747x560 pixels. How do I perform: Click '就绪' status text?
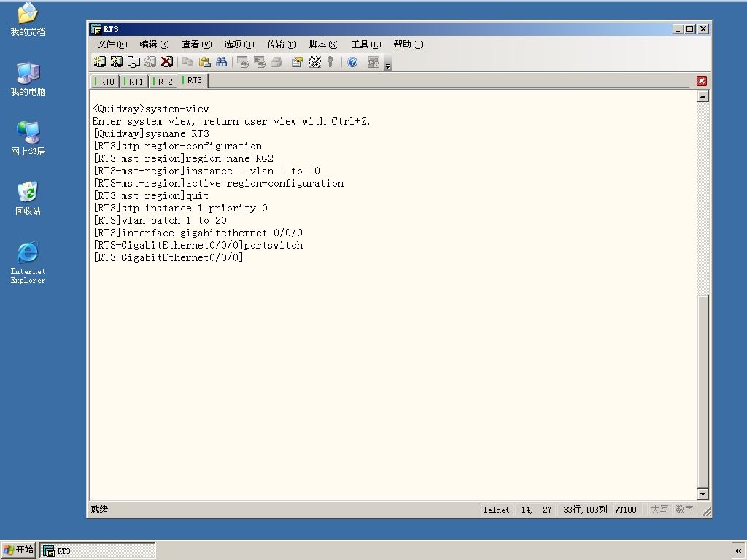(99, 510)
